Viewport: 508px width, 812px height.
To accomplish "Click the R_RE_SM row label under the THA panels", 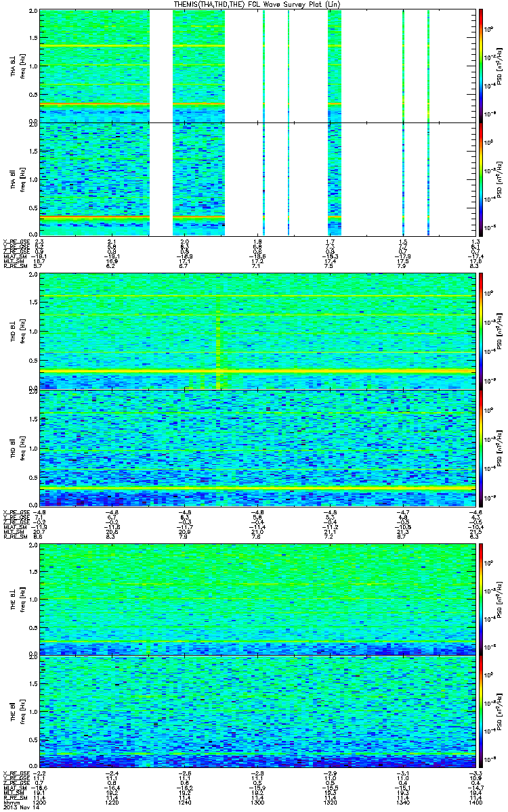I will point(14,267).
